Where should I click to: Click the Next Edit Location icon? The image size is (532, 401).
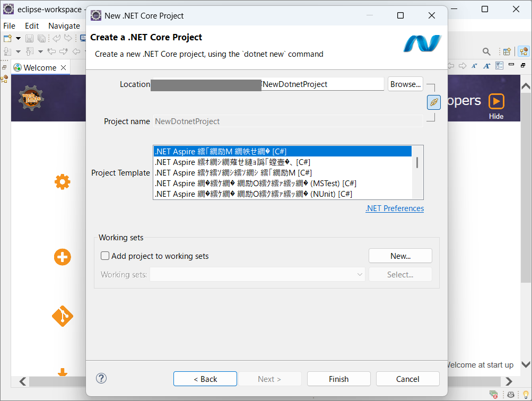coord(64,51)
